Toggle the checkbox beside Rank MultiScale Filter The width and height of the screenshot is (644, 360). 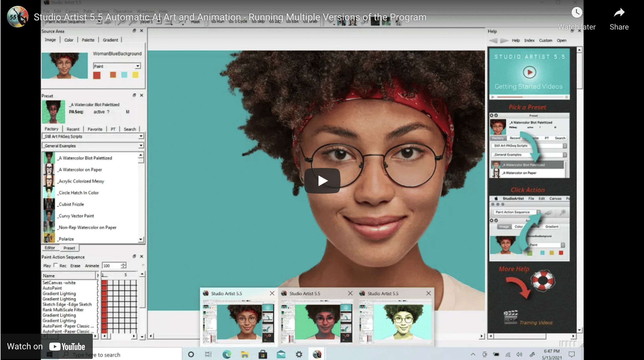[x=98, y=310]
